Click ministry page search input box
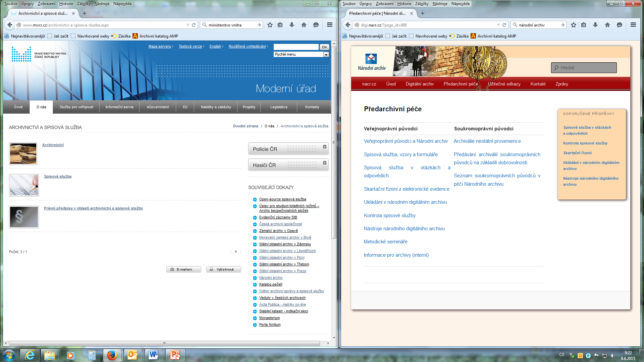The height and width of the screenshot is (362, 644). 296,47
